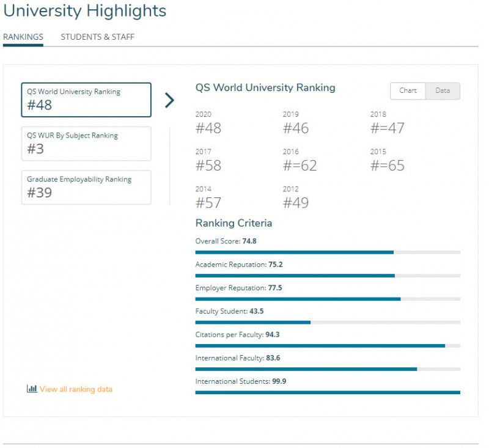The image size is (489, 448).
Task: Click the Employer Reputation: 77.5 label
Action: coord(238,288)
